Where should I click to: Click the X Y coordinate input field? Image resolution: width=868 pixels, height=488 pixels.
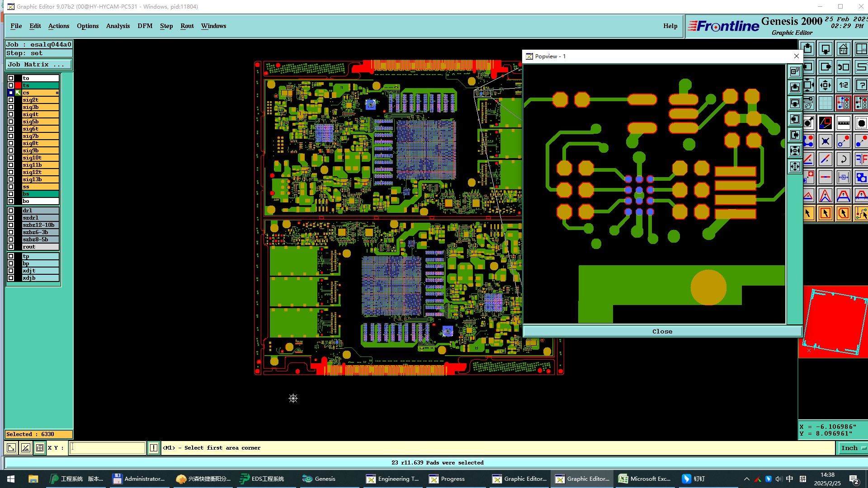tap(107, 448)
